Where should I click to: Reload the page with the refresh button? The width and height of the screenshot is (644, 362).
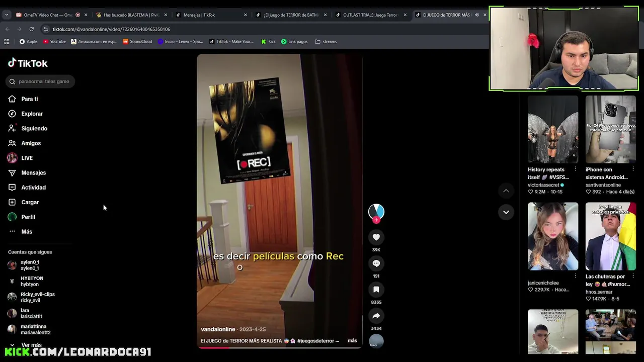click(x=31, y=29)
